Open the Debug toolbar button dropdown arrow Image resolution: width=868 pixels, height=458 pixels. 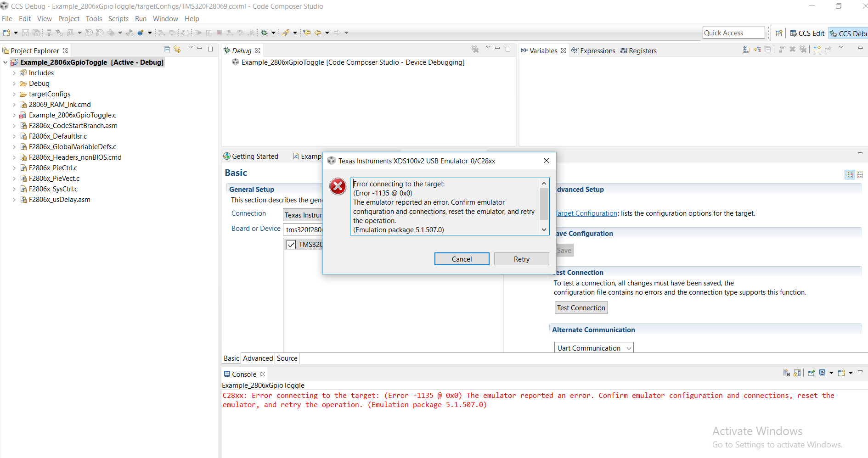point(273,33)
